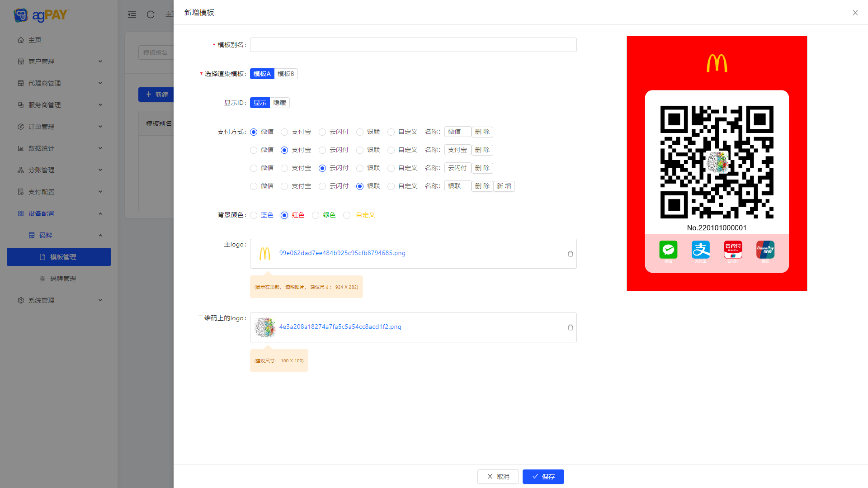Click the 商户管理 sidebar icon
This screenshot has height=488, width=868.
click(21, 62)
